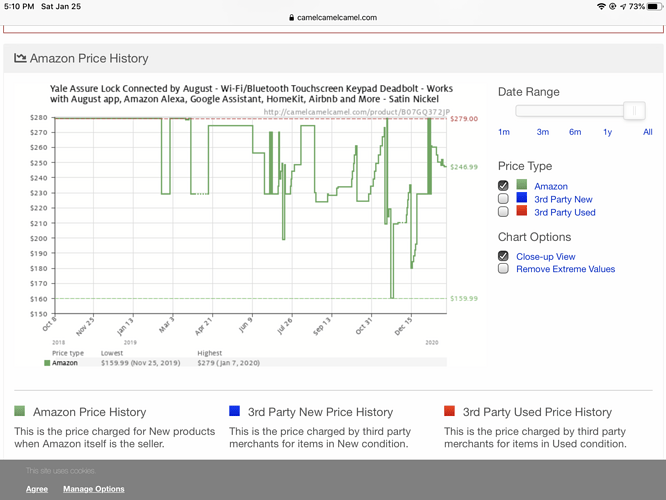Enable the 3rd Party Used checkbox

coord(503,212)
